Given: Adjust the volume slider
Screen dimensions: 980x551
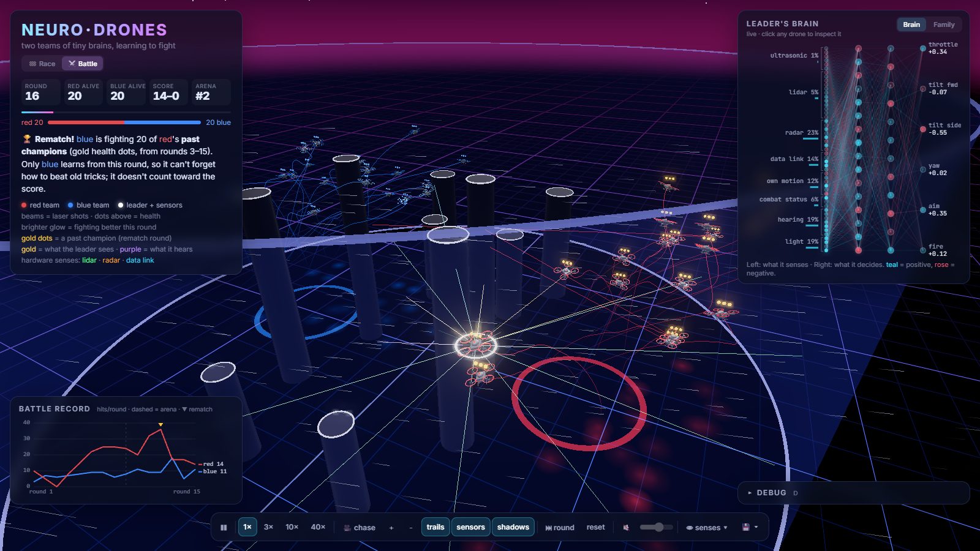Looking at the screenshot, I should [x=656, y=527].
